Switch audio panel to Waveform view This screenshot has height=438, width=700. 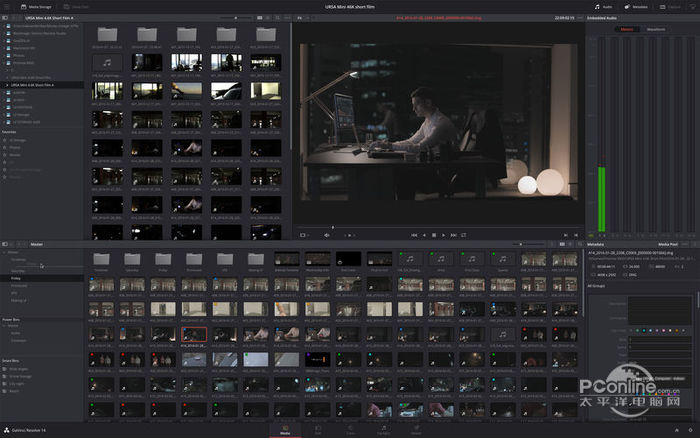(x=658, y=29)
